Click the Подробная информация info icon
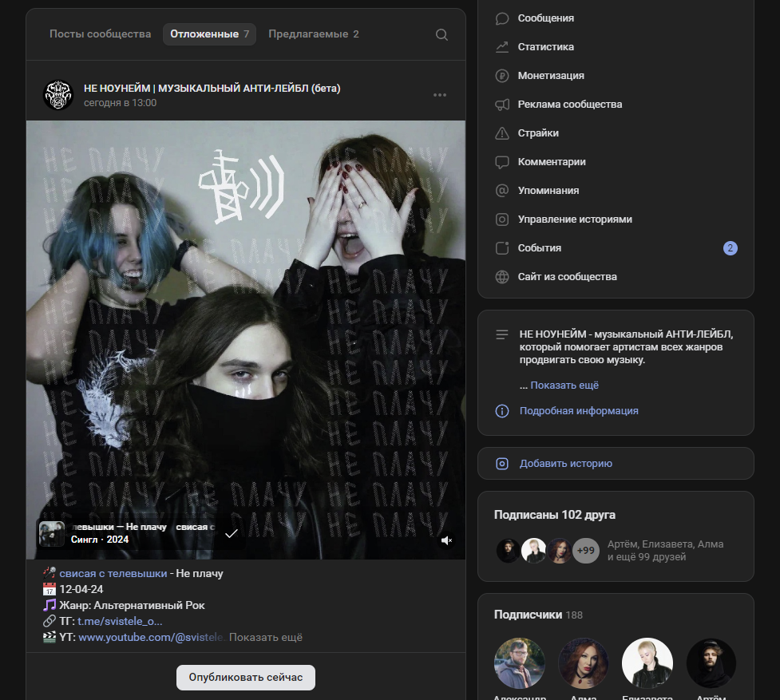The height and width of the screenshot is (700, 780). coord(502,411)
